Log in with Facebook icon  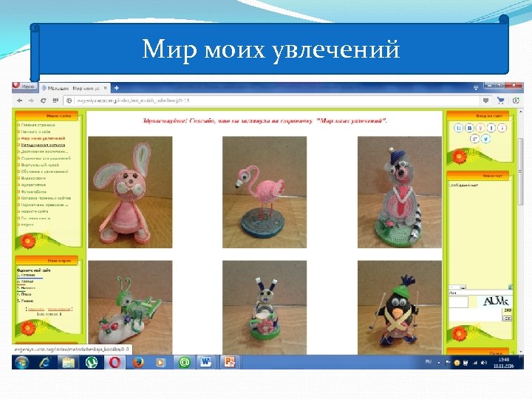click(491, 128)
